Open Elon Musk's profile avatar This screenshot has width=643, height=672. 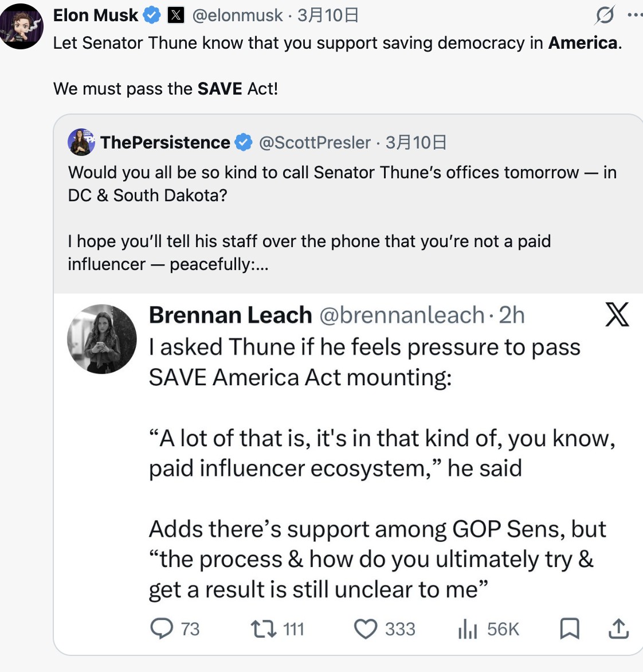[x=22, y=26]
